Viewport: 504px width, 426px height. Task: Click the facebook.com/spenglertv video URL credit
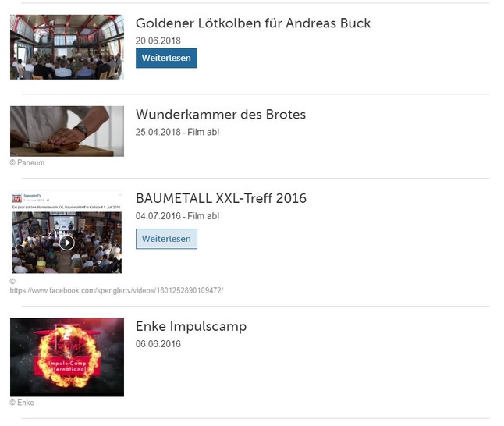(x=116, y=290)
